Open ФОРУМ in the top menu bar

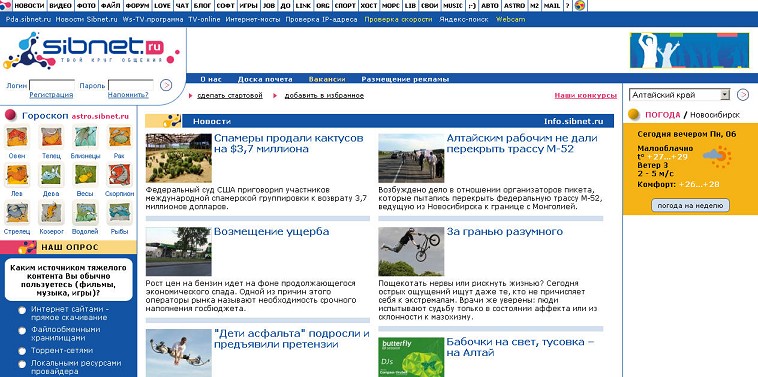[x=137, y=6]
